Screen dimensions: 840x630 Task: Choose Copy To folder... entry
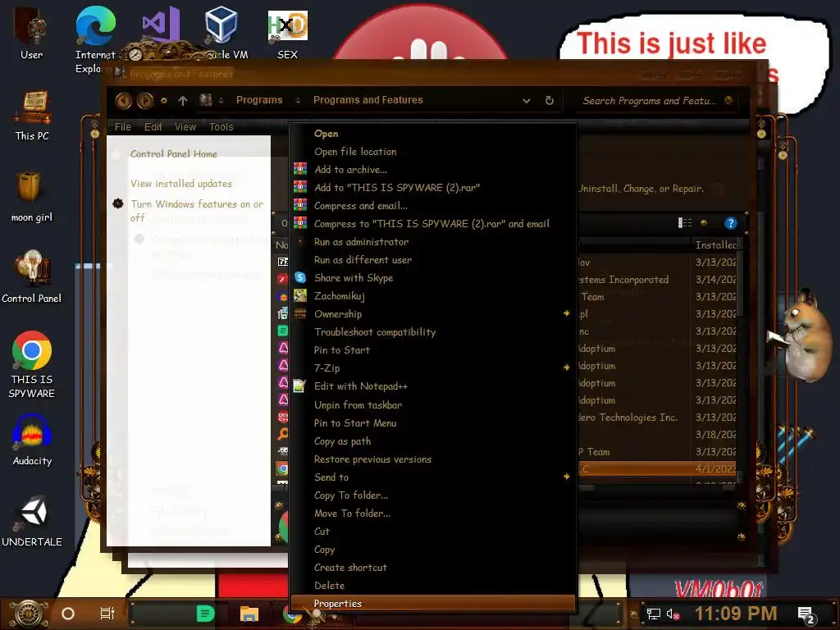point(433,495)
